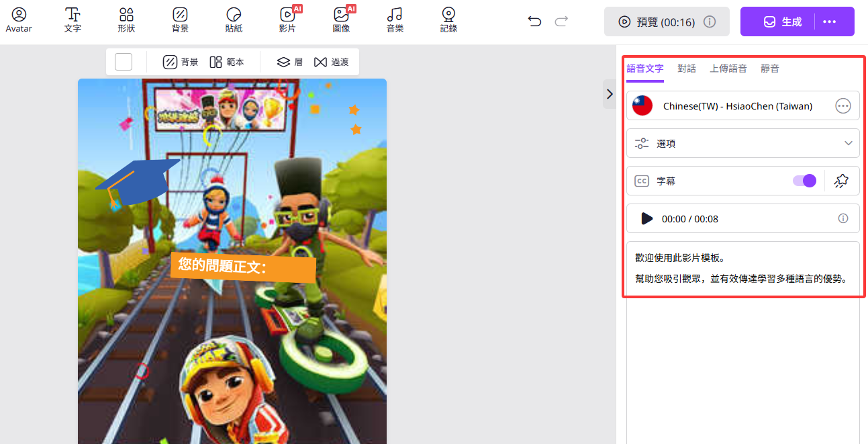Click 範本 template button

(x=227, y=62)
